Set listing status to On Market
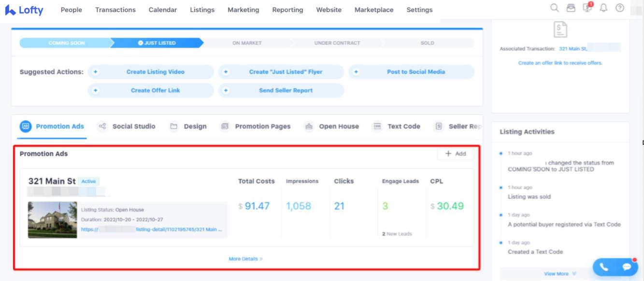The height and width of the screenshot is (281, 644). click(247, 43)
